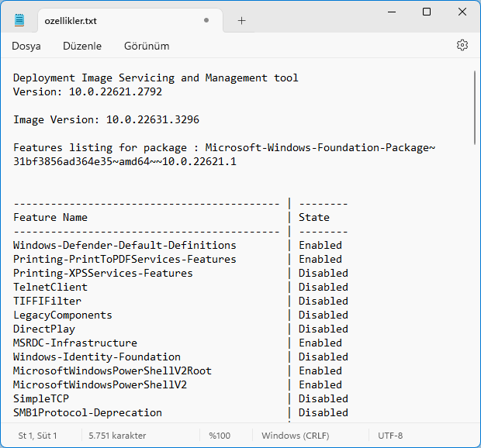Screen dimensions: 481x448
Task: Select the ozellikler.txt tab
Action: (130, 20)
